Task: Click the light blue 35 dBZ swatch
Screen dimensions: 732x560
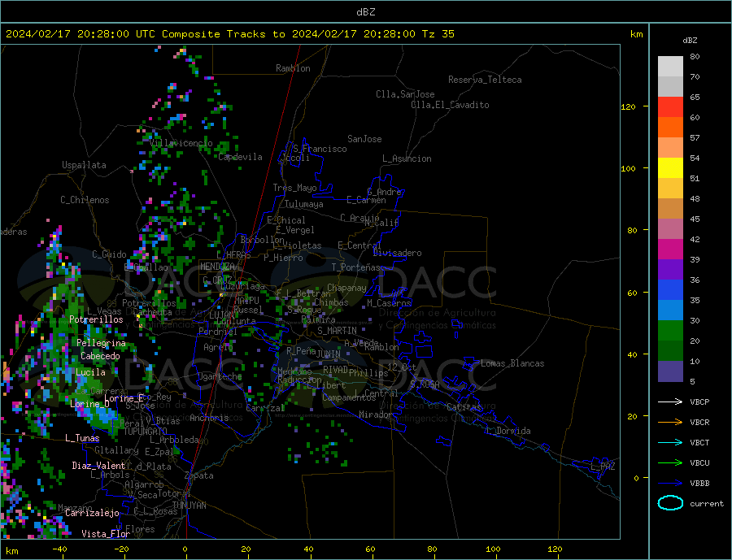Action: (x=670, y=310)
